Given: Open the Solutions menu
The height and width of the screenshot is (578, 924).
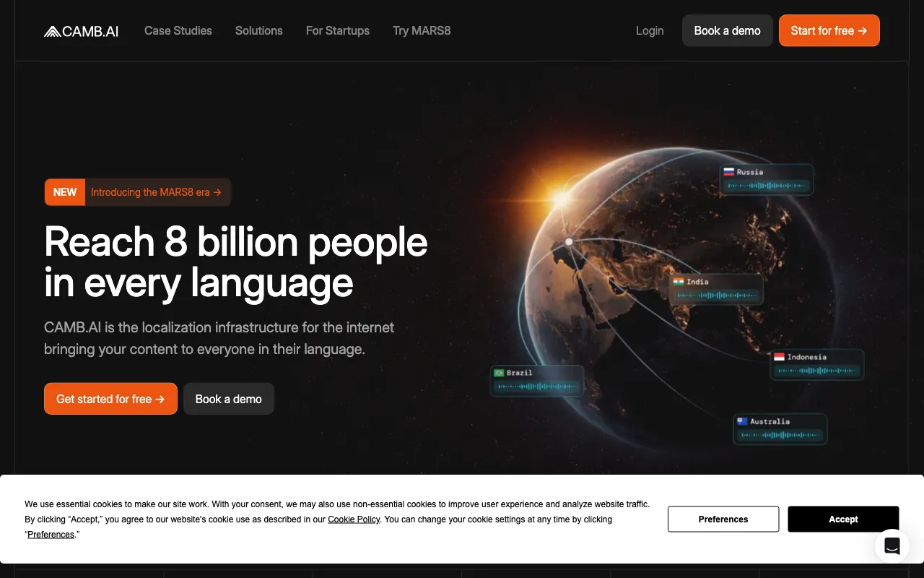Looking at the screenshot, I should pos(259,30).
